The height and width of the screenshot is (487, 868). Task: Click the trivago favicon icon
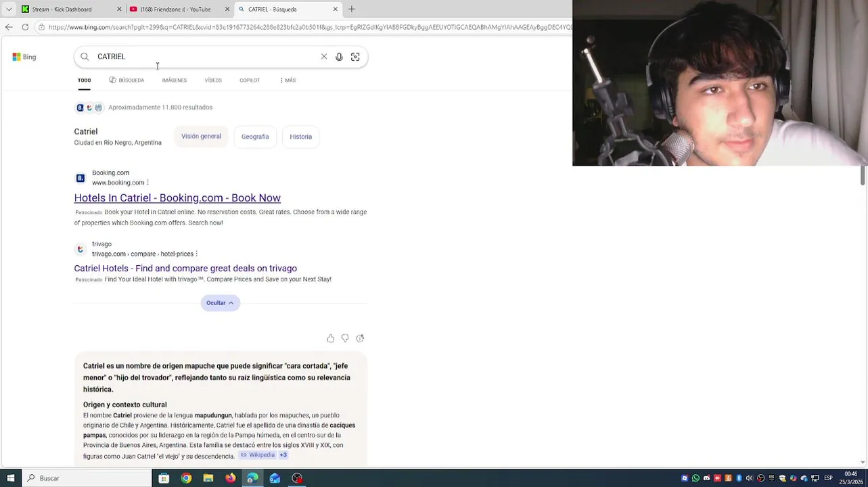coord(80,249)
